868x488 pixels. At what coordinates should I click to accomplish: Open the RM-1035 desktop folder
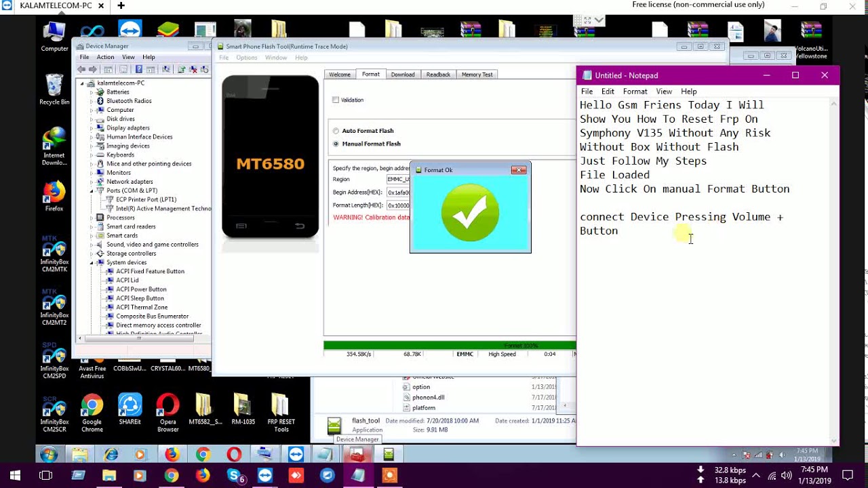pos(243,409)
